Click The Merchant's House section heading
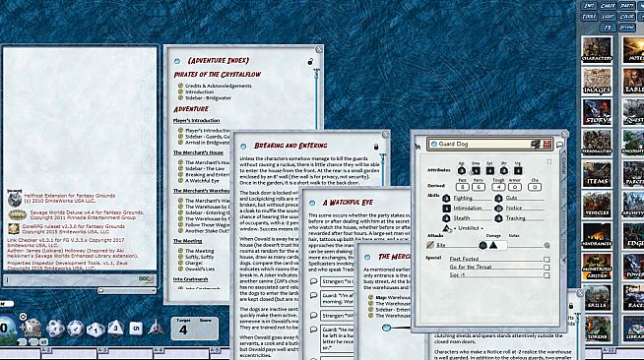 [x=198, y=152]
